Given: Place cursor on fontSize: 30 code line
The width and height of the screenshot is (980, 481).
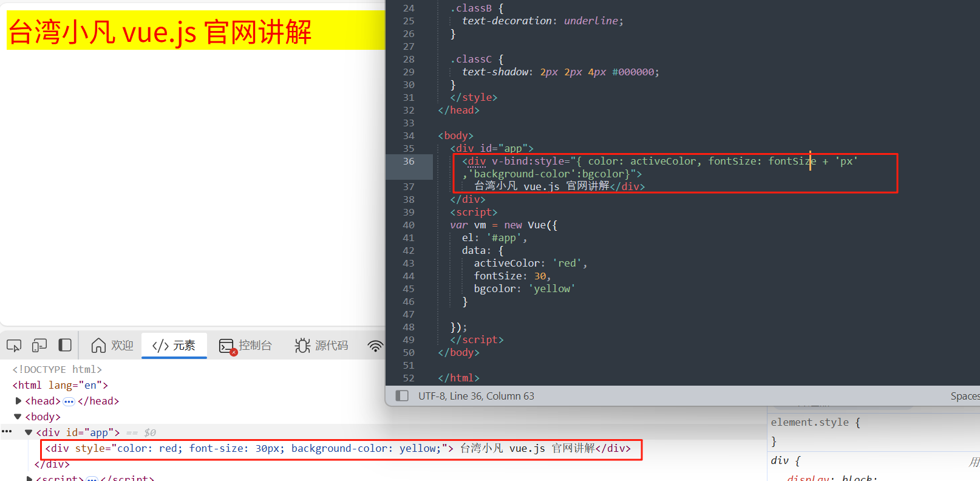Looking at the screenshot, I should click(512, 276).
